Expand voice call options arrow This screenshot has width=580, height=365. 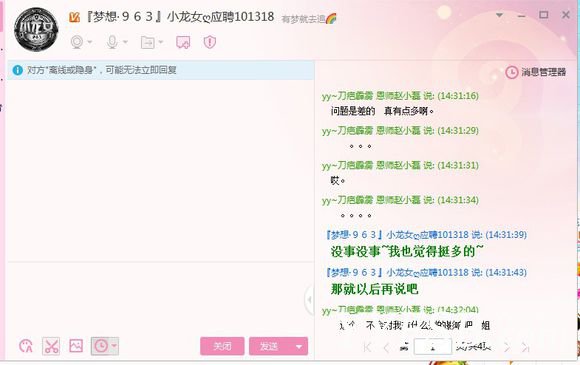click(125, 42)
